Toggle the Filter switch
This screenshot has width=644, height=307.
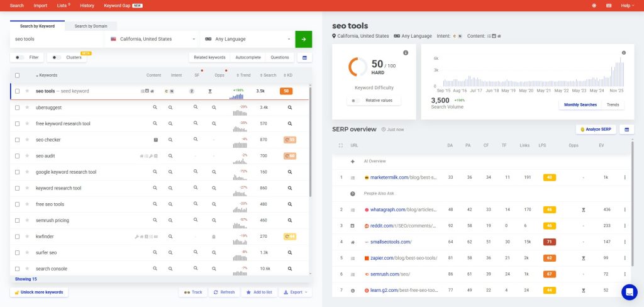pos(19,57)
